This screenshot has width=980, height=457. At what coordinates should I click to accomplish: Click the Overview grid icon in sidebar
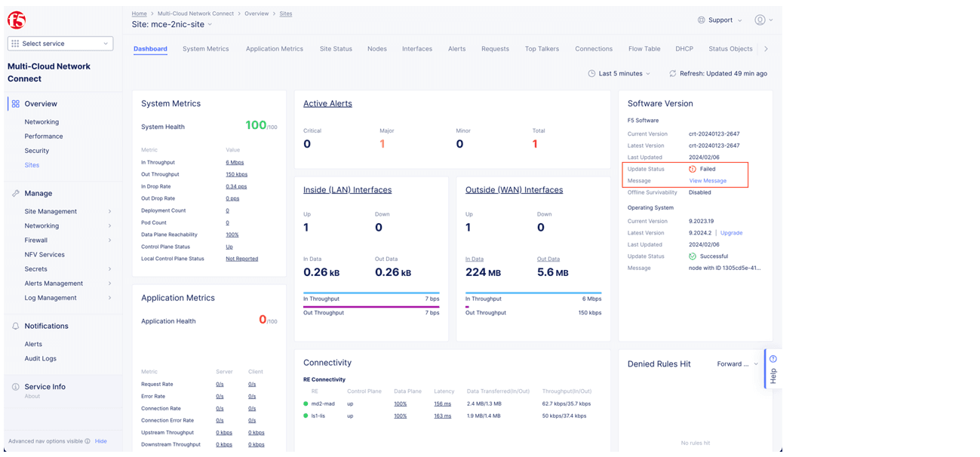15,104
